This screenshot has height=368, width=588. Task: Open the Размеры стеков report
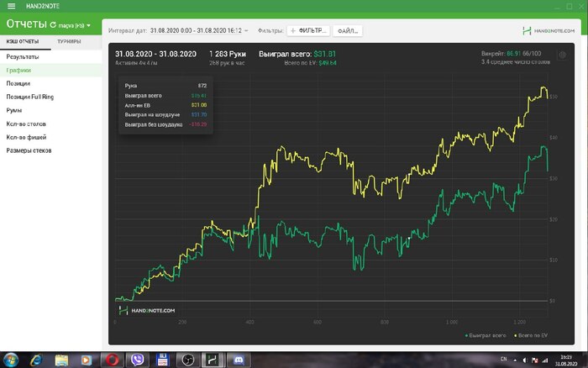(50, 150)
